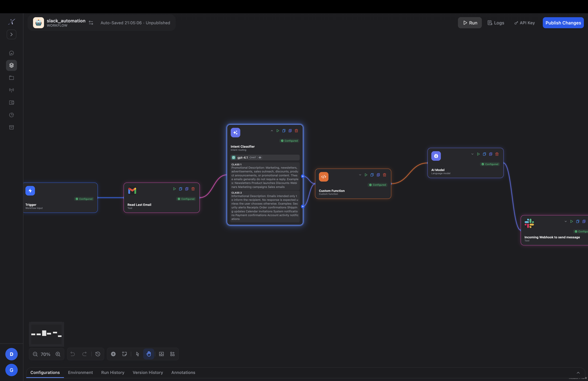Select the Trigger node lightning icon
This screenshot has height=381, width=588.
(x=30, y=191)
